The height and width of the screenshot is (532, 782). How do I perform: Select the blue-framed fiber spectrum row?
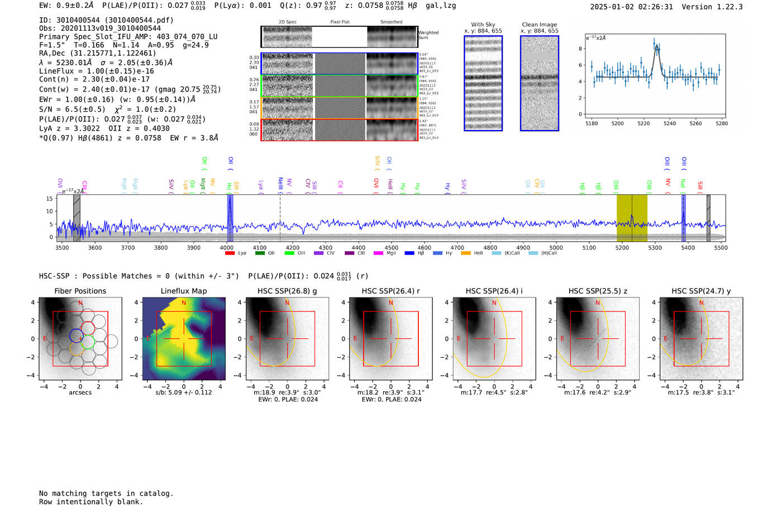coord(340,64)
